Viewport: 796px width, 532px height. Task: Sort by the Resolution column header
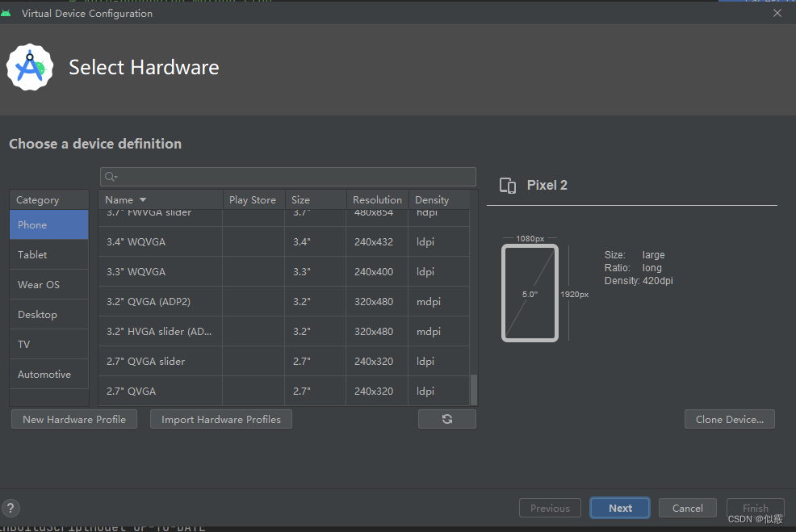tap(377, 200)
